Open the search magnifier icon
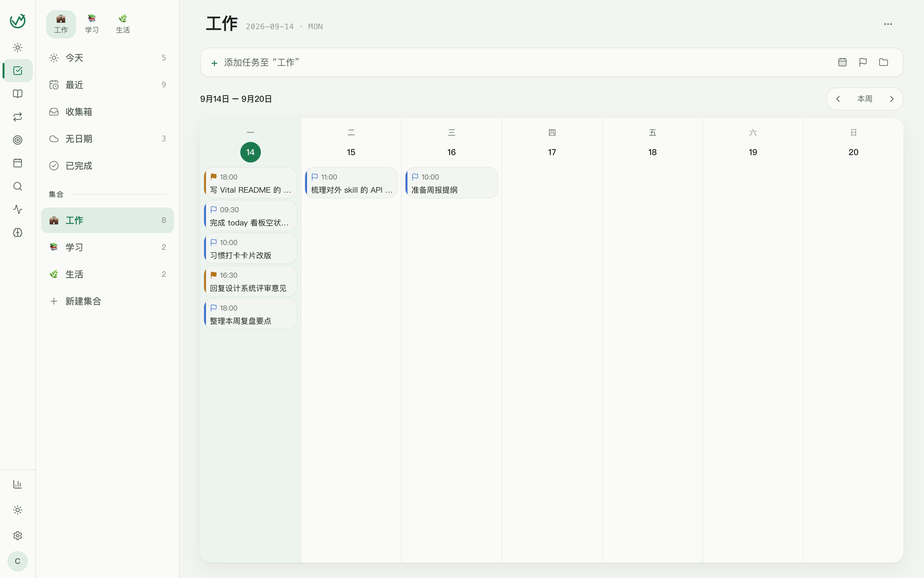Screen dimensions: 924x578 click(x=18, y=186)
